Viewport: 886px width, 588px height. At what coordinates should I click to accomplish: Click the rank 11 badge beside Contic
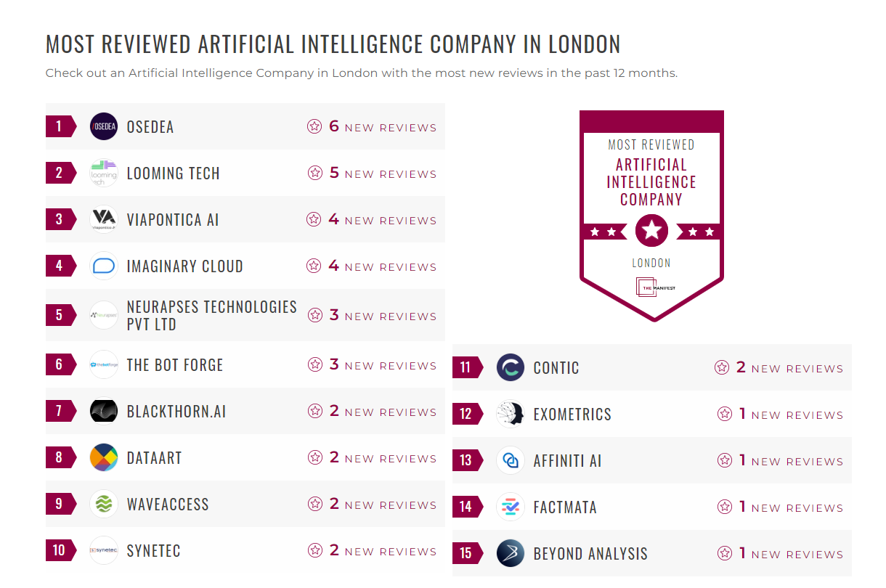tap(467, 367)
